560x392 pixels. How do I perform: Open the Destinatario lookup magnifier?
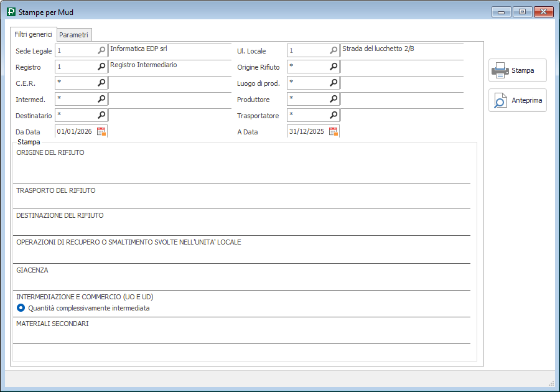pyautogui.click(x=101, y=115)
